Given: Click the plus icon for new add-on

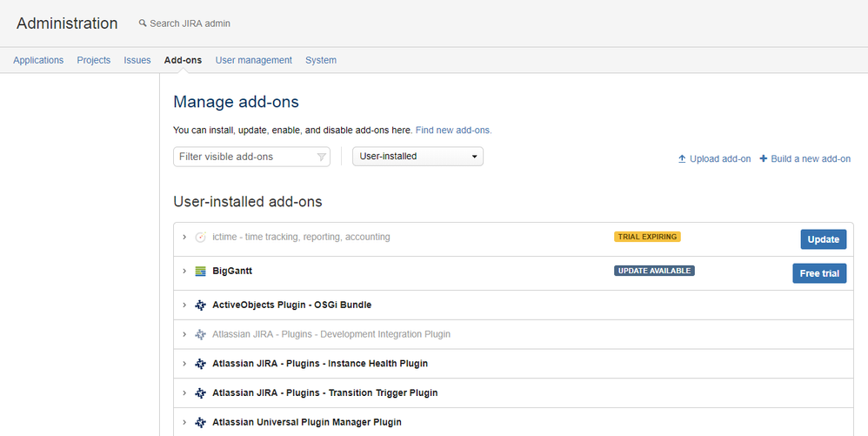Looking at the screenshot, I should pyautogui.click(x=764, y=158).
